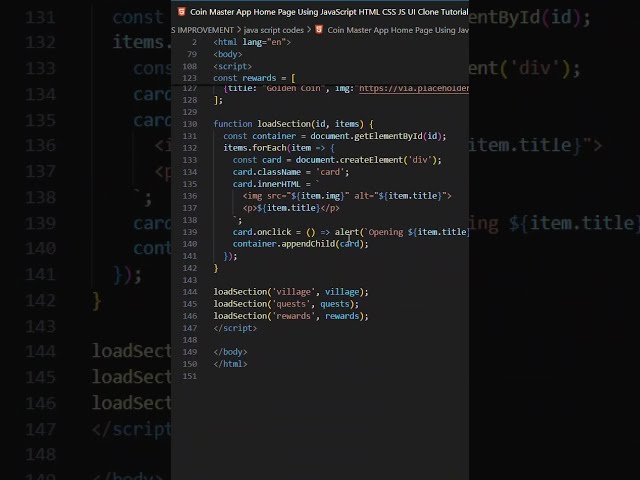Click line number 148 in the gutter
Viewport: 640px width, 480px height.
pyautogui.click(x=190, y=340)
